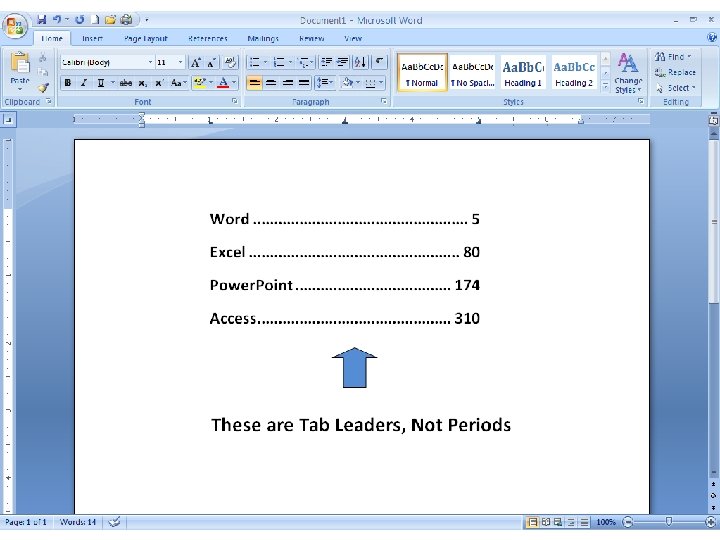The image size is (720, 540).
Task: Justify the paragraph text
Action: coord(304,83)
